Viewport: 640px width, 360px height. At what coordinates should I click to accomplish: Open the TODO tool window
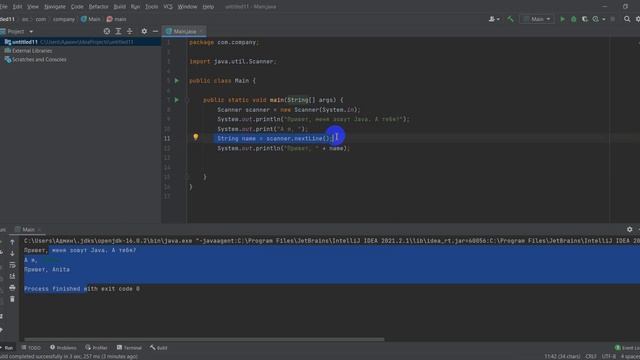(x=31, y=348)
